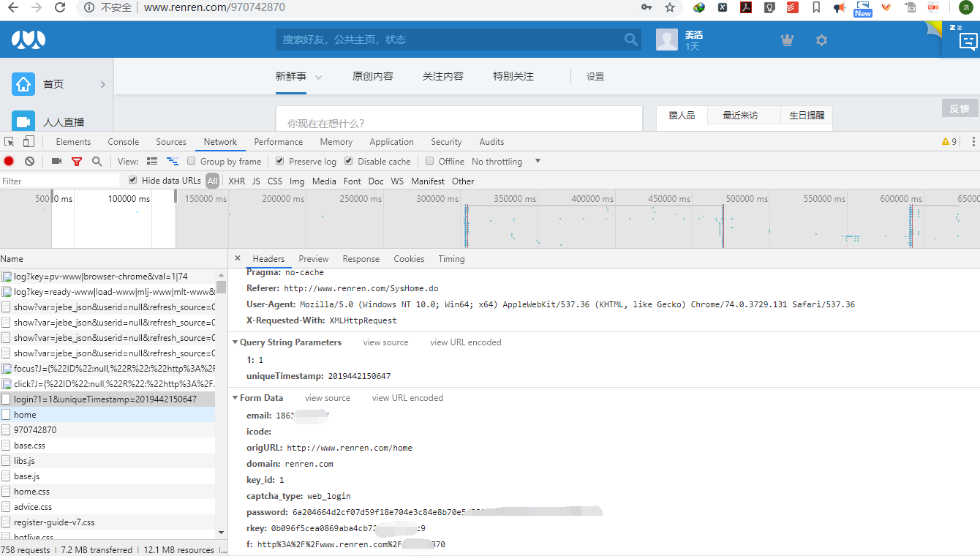Toggle the network filter funnel icon
Image resolution: width=980 pixels, height=556 pixels.
77,161
